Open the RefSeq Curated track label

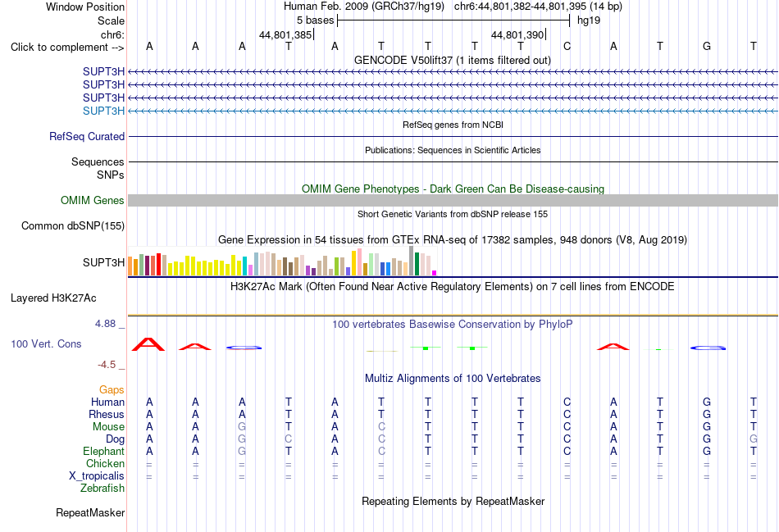(86, 136)
